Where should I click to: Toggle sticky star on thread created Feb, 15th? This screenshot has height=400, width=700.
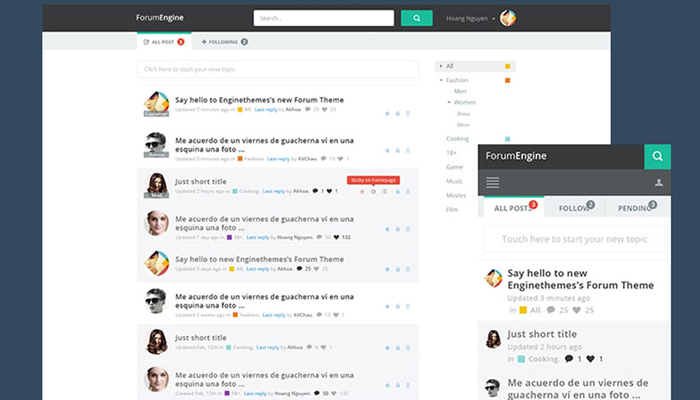(387, 385)
